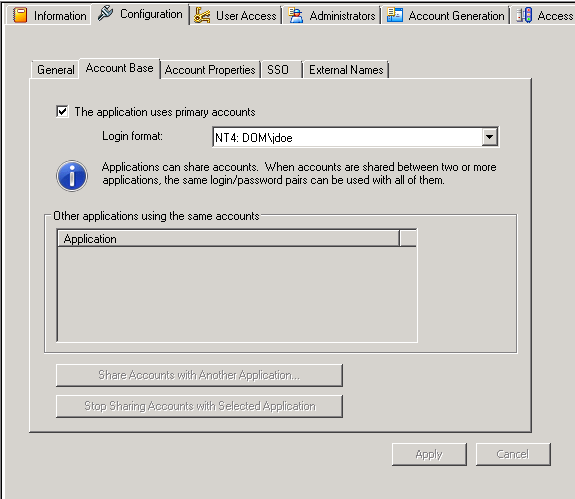
Task: Click the Information tab notebook icon
Action: tap(20, 15)
